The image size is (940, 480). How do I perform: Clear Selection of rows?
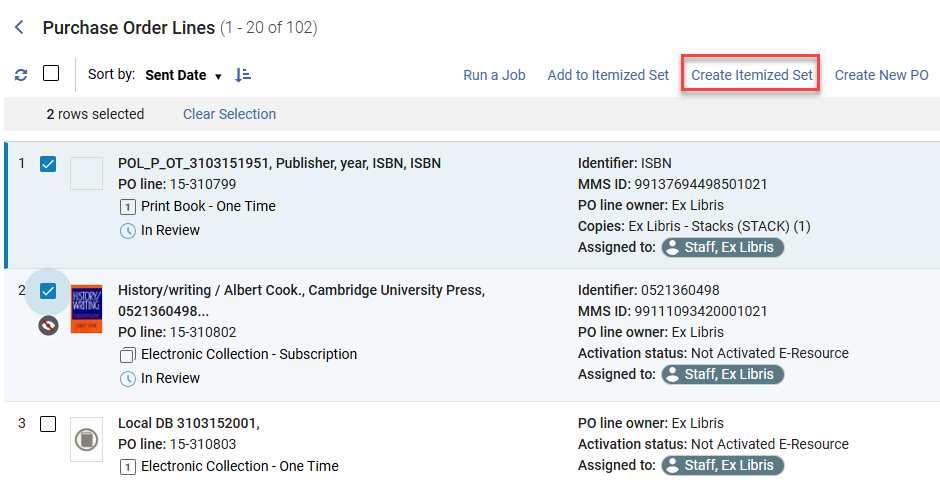pyautogui.click(x=229, y=114)
